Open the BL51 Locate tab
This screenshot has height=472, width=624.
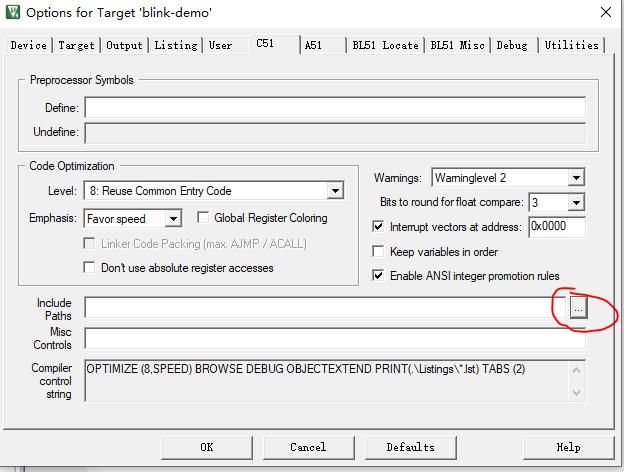click(385, 45)
